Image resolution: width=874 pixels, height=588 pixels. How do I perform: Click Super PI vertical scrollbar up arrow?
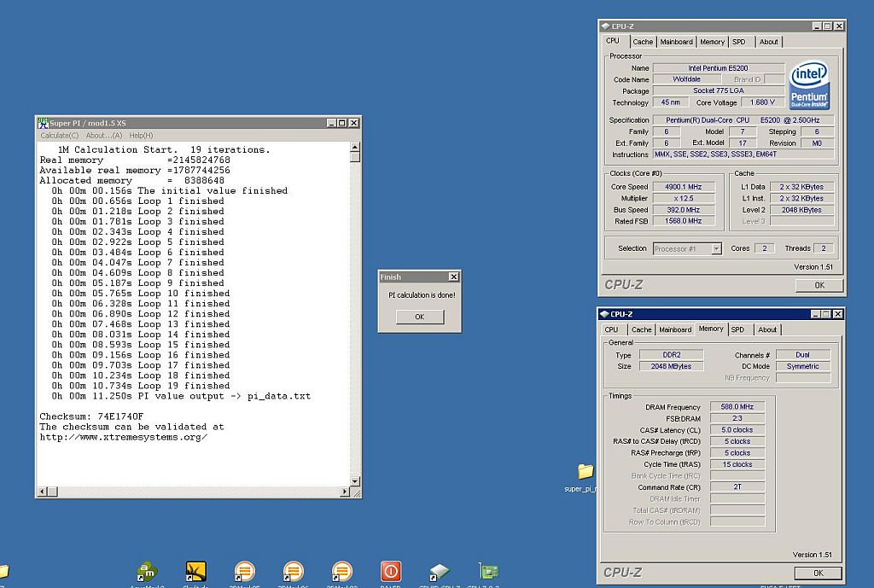tap(354, 147)
